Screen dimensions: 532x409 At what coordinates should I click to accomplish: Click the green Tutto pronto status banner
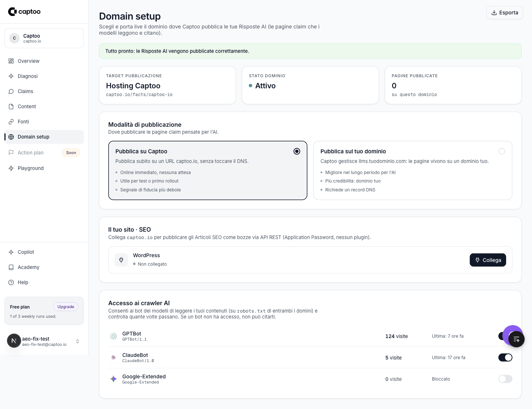coord(310,51)
